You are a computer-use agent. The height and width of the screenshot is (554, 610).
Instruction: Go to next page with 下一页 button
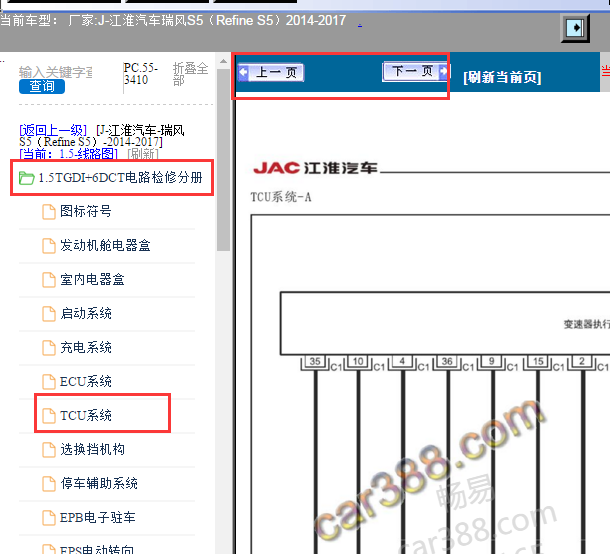(415, 71)
